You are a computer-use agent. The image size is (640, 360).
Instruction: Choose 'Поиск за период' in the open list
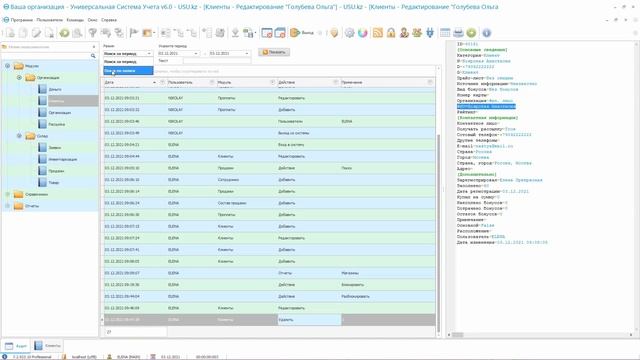(128, 62)
